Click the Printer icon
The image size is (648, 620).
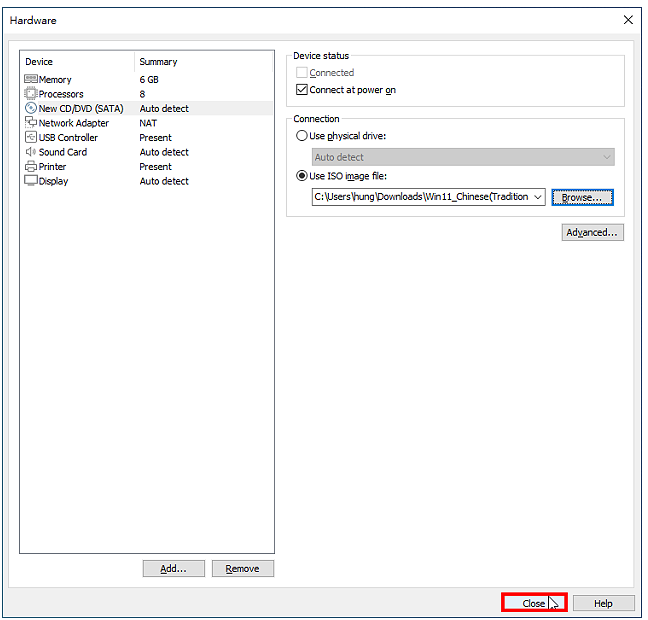(x=31, y=167)
